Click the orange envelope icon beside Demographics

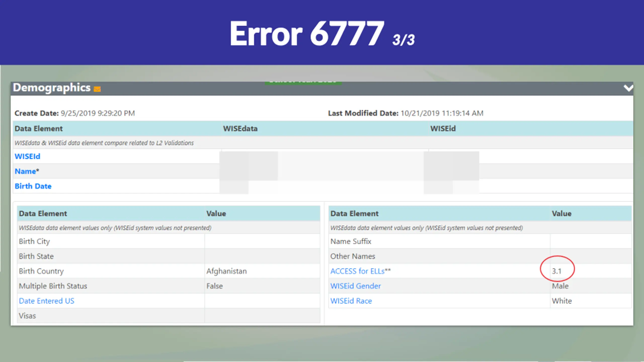97,89
